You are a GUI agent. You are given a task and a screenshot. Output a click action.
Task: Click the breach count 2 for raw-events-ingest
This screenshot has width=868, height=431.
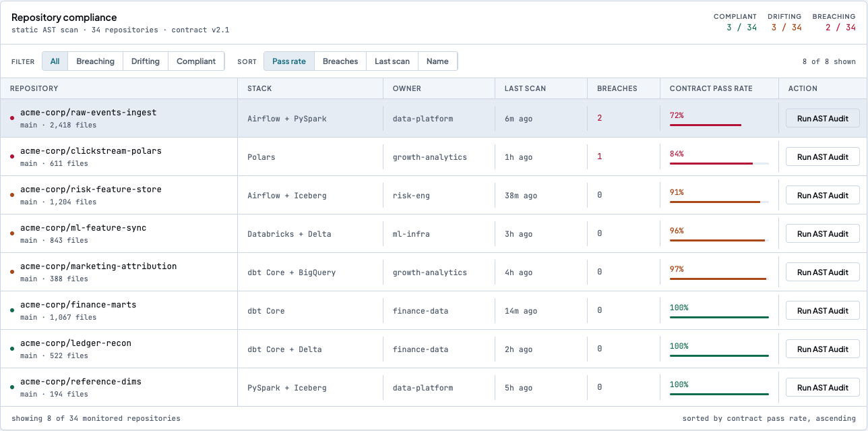coord(600,118)
